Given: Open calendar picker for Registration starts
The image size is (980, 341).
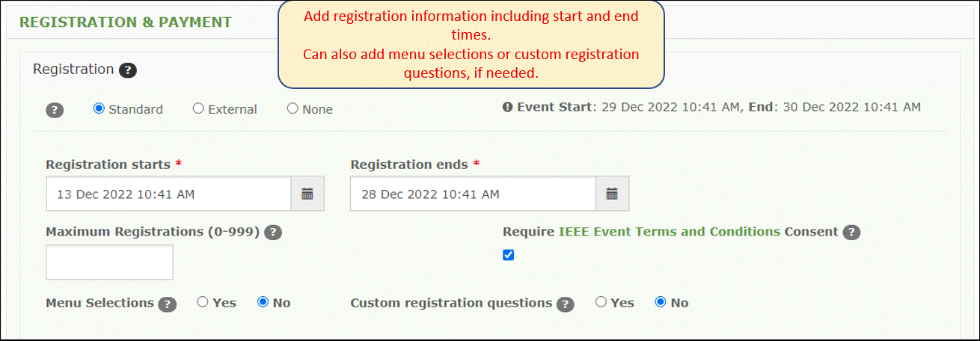Looking at the screenshot, I should [x=307, y=194].
